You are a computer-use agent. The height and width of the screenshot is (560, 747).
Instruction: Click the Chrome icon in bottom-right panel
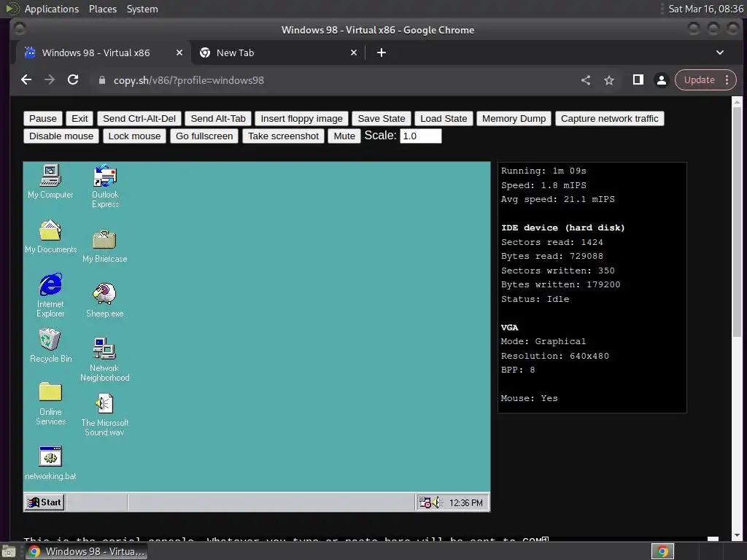point(662,552)
